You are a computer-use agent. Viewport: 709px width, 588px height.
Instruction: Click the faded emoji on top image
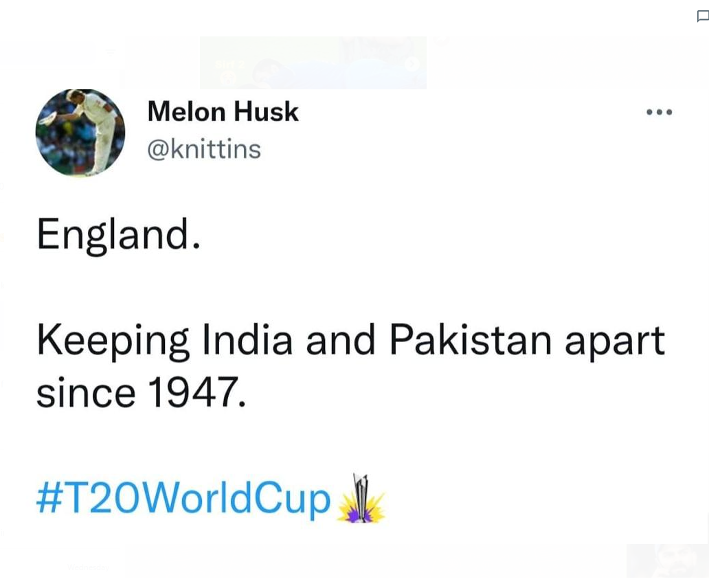[229, 78]
